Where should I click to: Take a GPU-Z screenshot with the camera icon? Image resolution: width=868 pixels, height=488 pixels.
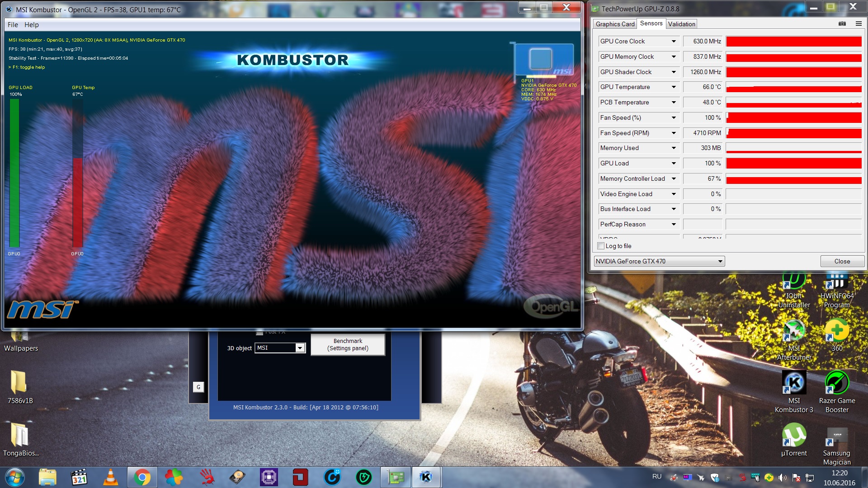click(x=842, y=23)
